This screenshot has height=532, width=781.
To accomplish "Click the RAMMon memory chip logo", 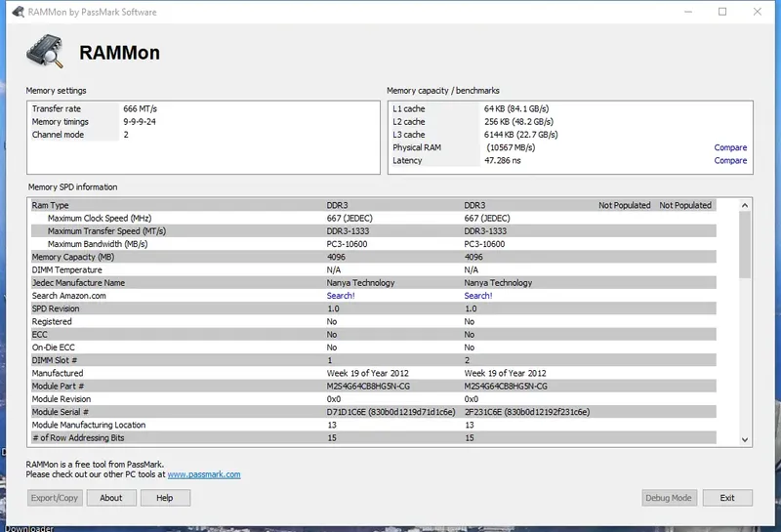I will pyautogui.click(x=45, y=52).
